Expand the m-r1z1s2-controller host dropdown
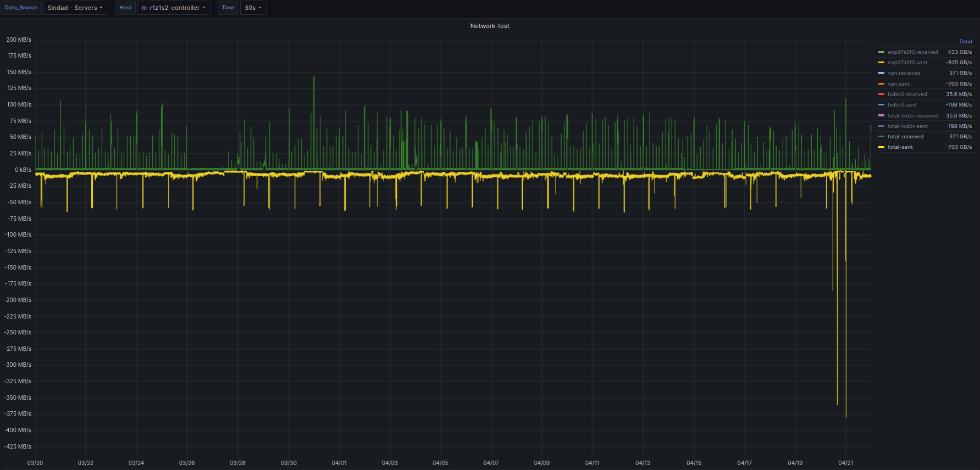The height and width of the screenshot is (470, 980). point(173,8)
